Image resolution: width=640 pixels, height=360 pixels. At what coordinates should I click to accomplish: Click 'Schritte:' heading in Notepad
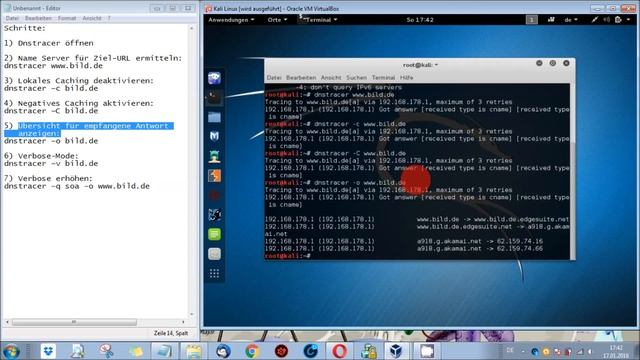24,28
